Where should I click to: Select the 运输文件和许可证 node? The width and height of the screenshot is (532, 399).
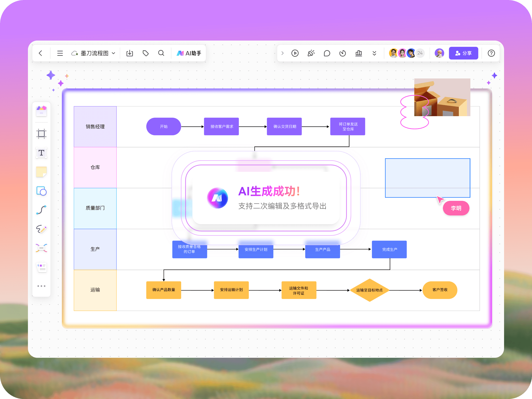(299, 290)
